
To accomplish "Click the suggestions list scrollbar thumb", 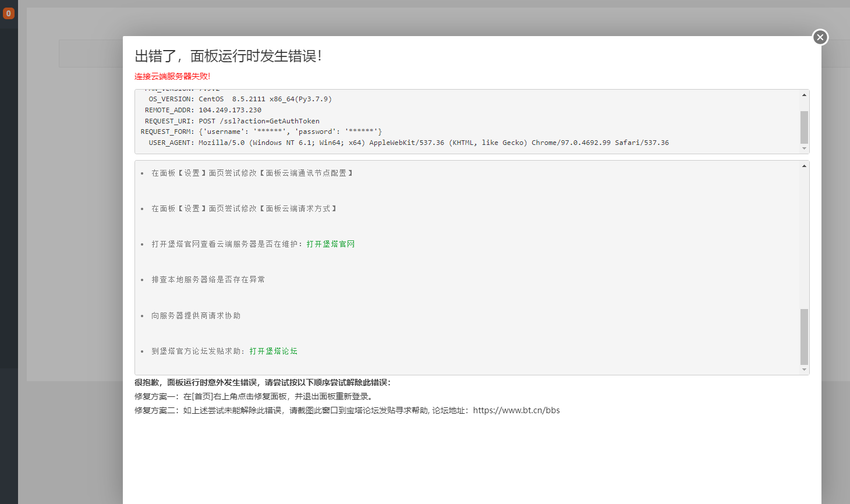I will pyautogui.click(x=804, y=336).
